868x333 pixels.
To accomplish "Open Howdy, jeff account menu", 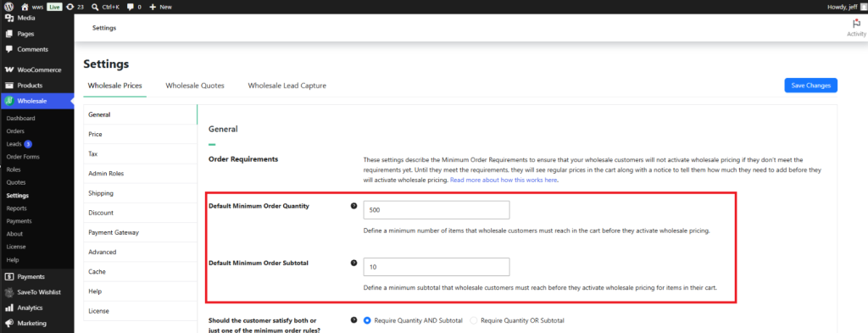I will [x=842, y=7].
